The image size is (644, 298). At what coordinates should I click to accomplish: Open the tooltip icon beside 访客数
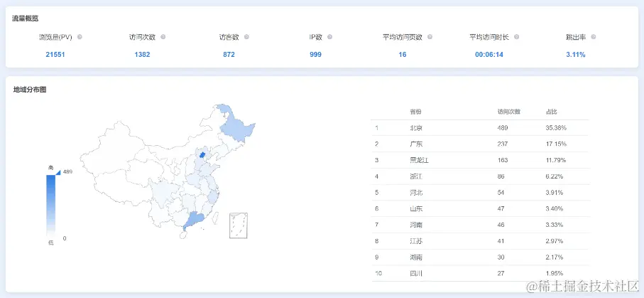coord(246,37)
